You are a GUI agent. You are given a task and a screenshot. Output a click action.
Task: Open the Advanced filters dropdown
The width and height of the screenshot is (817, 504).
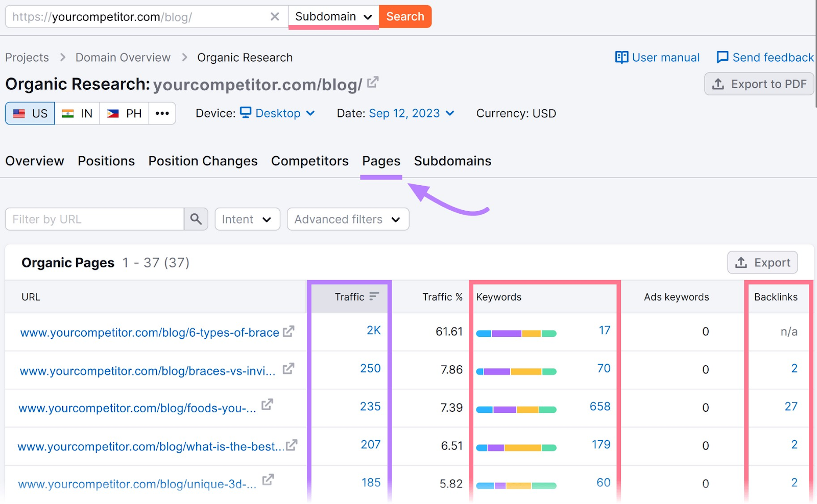(348, 219)
